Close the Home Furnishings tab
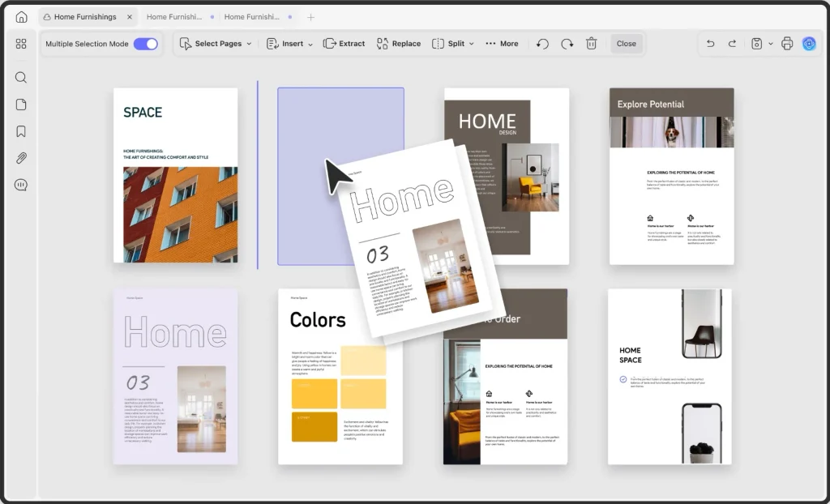830x504 pixels. click(x=130, y=17)
